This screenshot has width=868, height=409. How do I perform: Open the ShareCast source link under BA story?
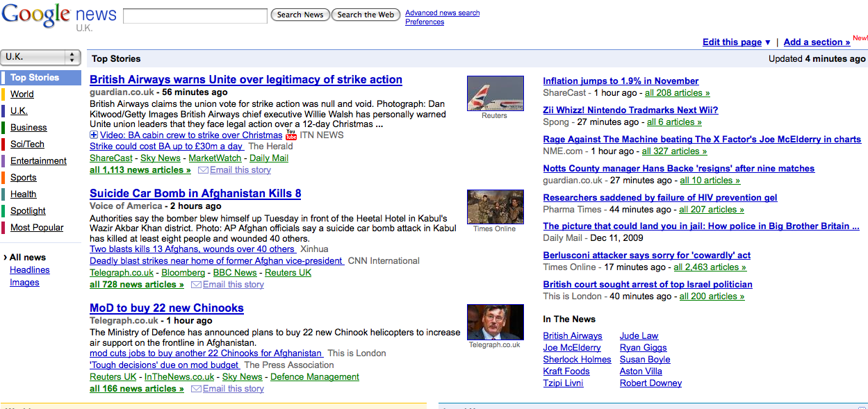(111, 158)
